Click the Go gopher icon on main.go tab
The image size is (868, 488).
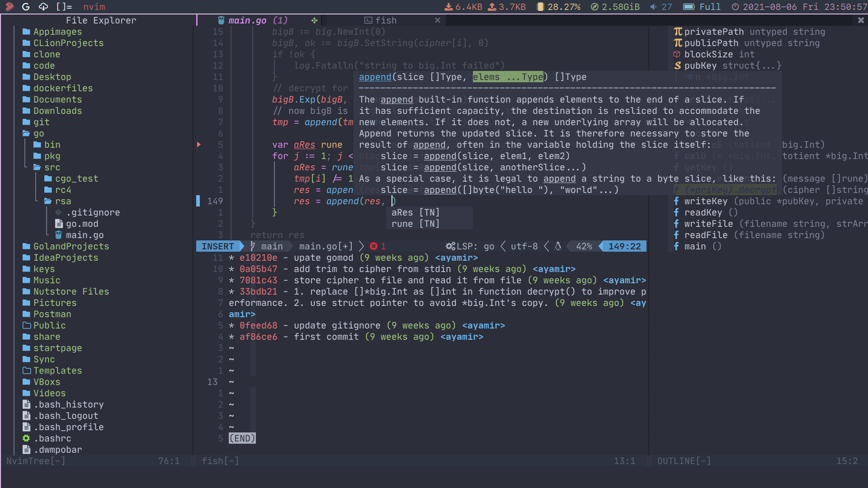[x=221, y=20]
